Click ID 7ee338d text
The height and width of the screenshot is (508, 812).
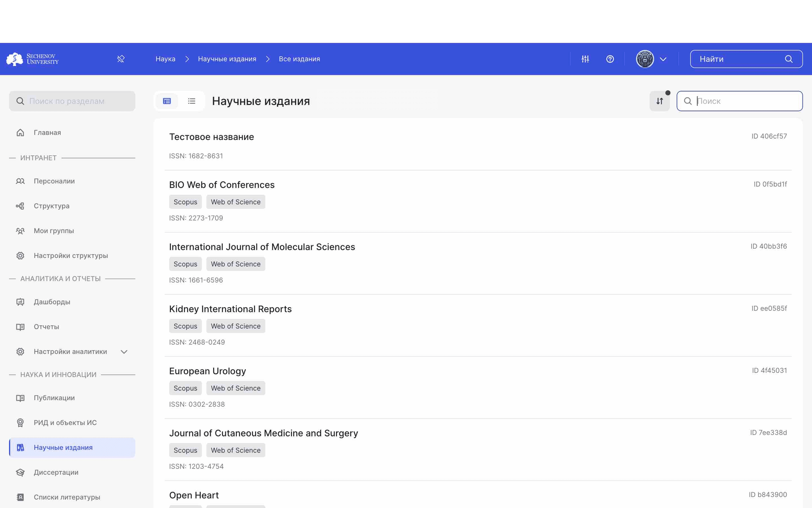(x=768, y=433)
